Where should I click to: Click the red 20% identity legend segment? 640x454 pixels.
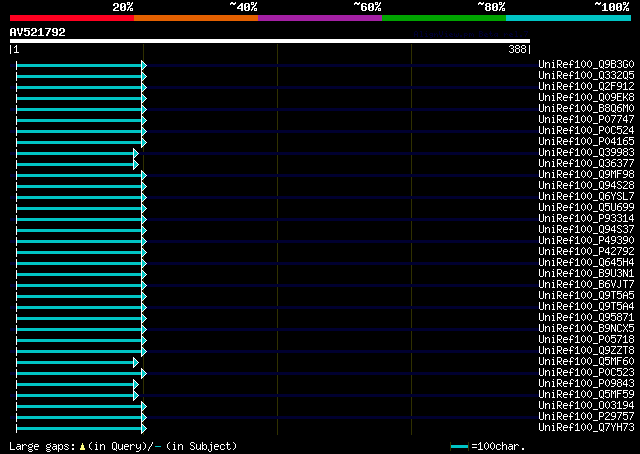pos(72,18)
